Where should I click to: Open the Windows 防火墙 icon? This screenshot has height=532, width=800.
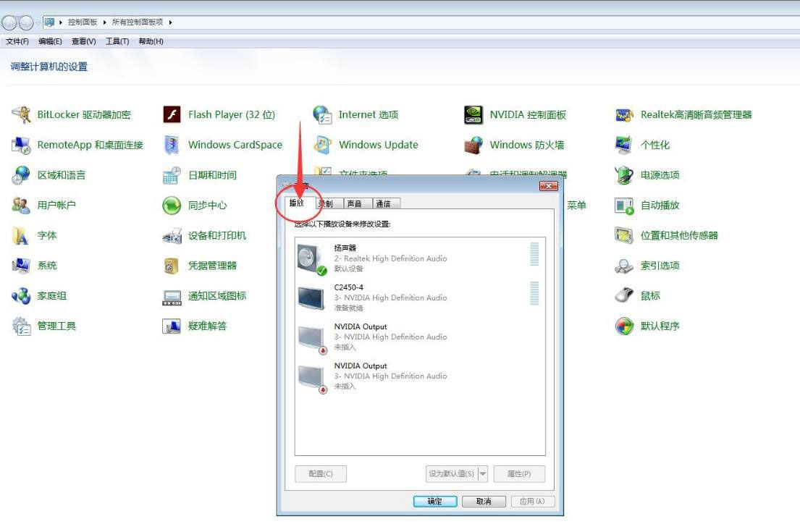tap(473, 145)
